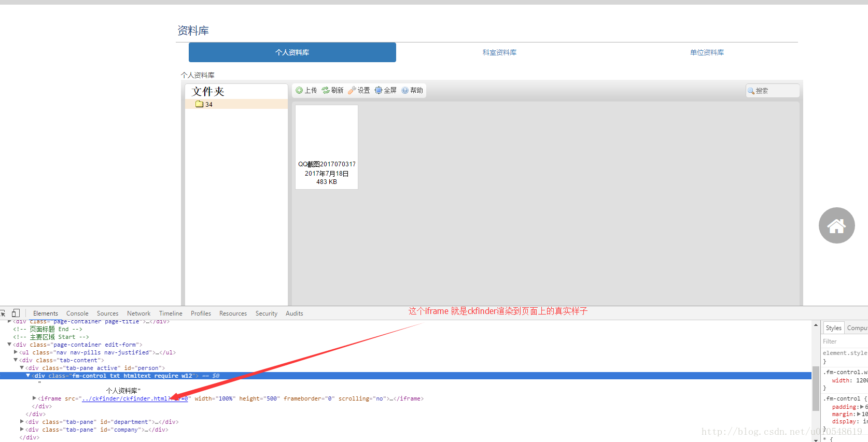Click the styles Filter input field

tap(845, 341)
